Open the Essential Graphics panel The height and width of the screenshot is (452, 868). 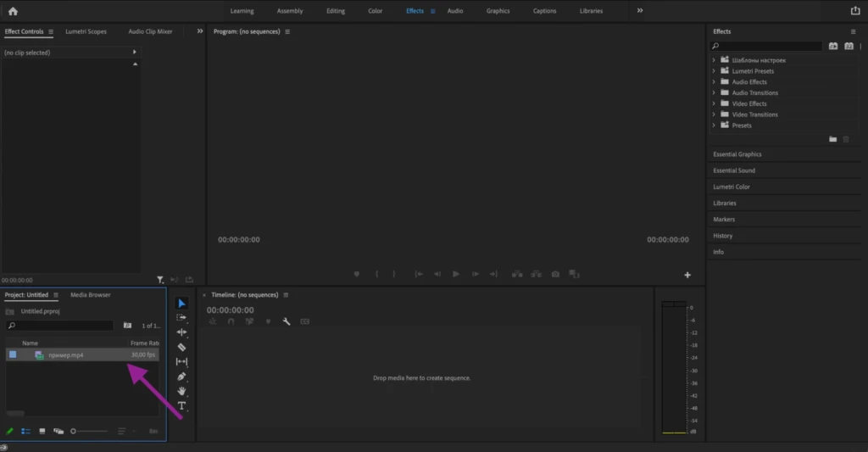[737, 154]
